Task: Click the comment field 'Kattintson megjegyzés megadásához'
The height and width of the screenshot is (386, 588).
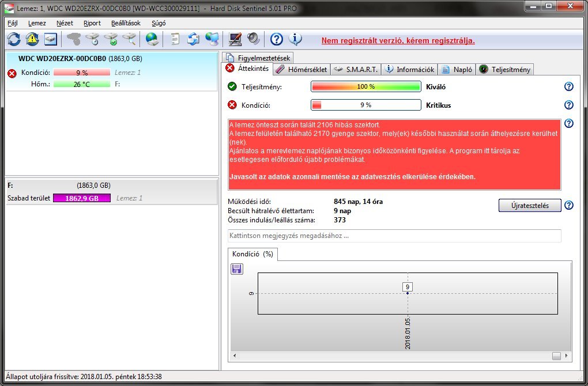Action: pyautogui.click(x=394, y=236)
